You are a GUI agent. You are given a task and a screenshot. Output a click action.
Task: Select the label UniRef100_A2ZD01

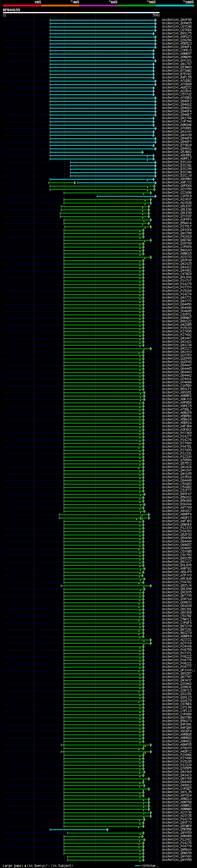[177, 91]
